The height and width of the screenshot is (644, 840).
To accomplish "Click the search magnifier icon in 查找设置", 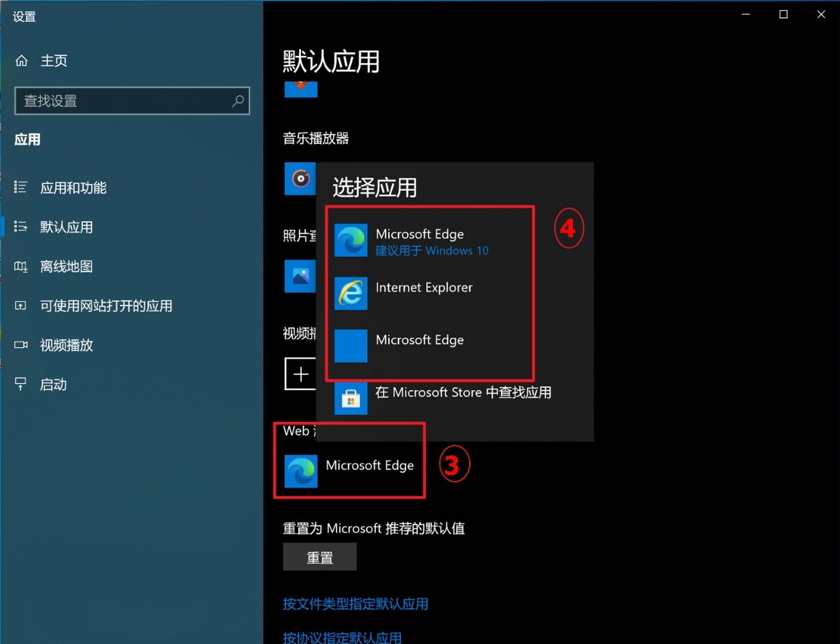I will (238, 101).
